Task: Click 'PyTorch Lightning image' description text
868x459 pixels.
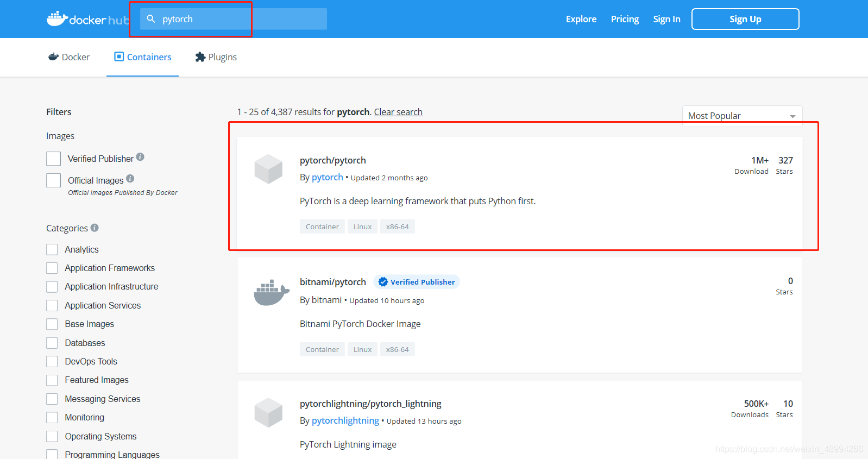Action: (348, 444)
